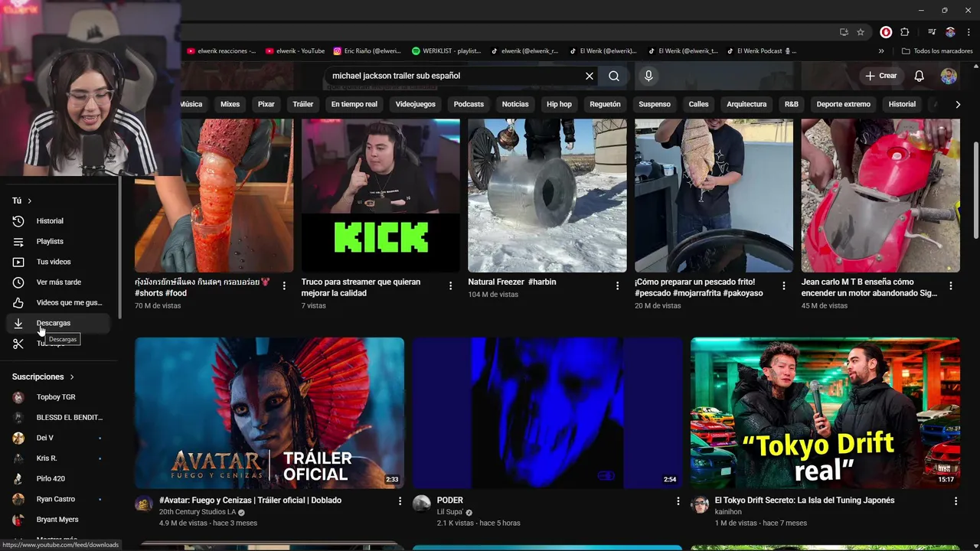Click install app icon in address bar
Image resolution: width=980 pixels, height=551 pixels.
click(844, 32)
